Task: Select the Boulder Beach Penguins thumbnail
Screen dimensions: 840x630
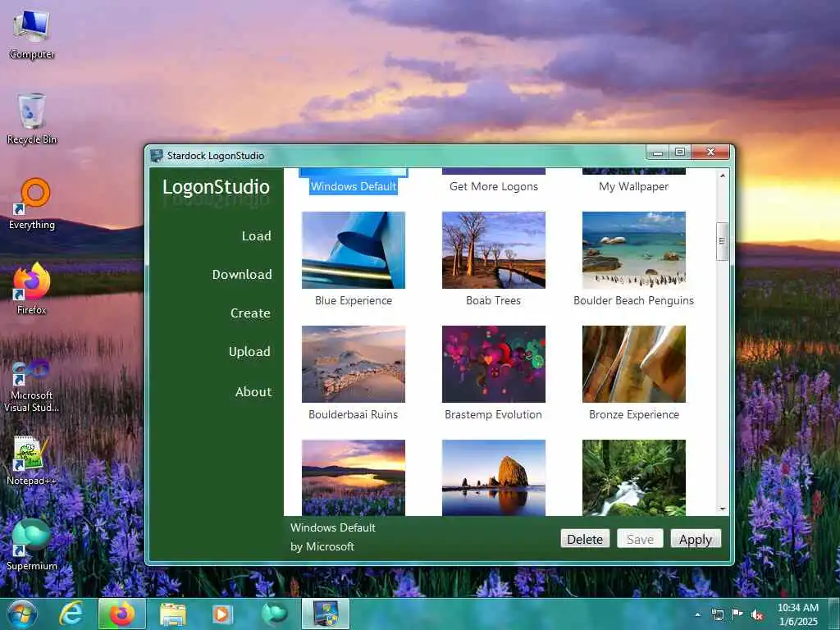Action: 634,250
